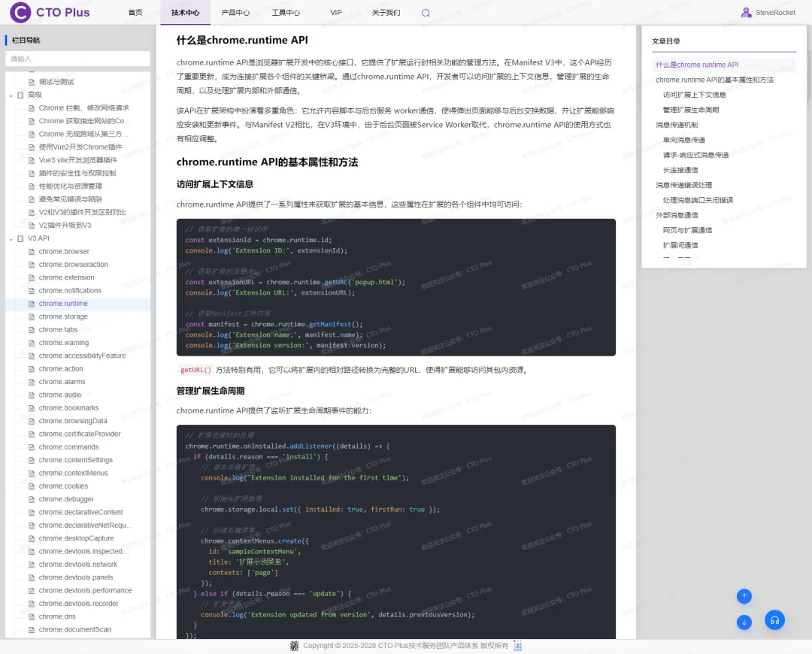Click the folder icon beside V3 API
Screen dimensions: 812x654
21,239
